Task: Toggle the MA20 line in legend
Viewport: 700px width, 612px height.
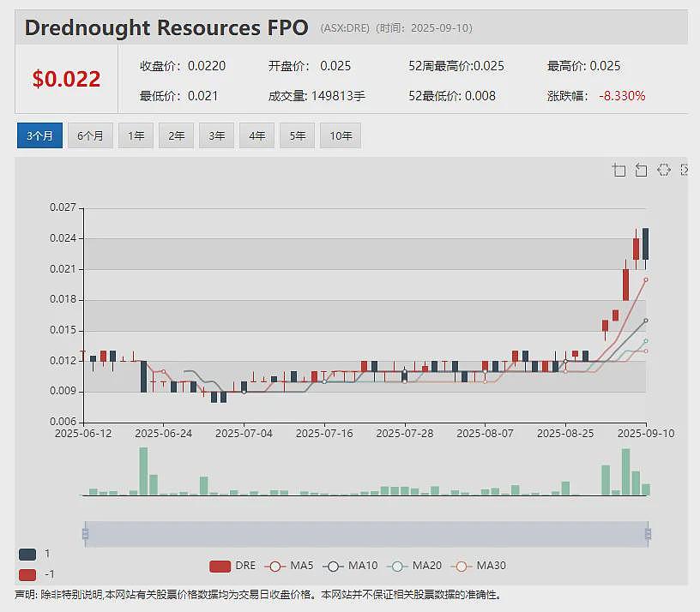Action: coord(414,566)
